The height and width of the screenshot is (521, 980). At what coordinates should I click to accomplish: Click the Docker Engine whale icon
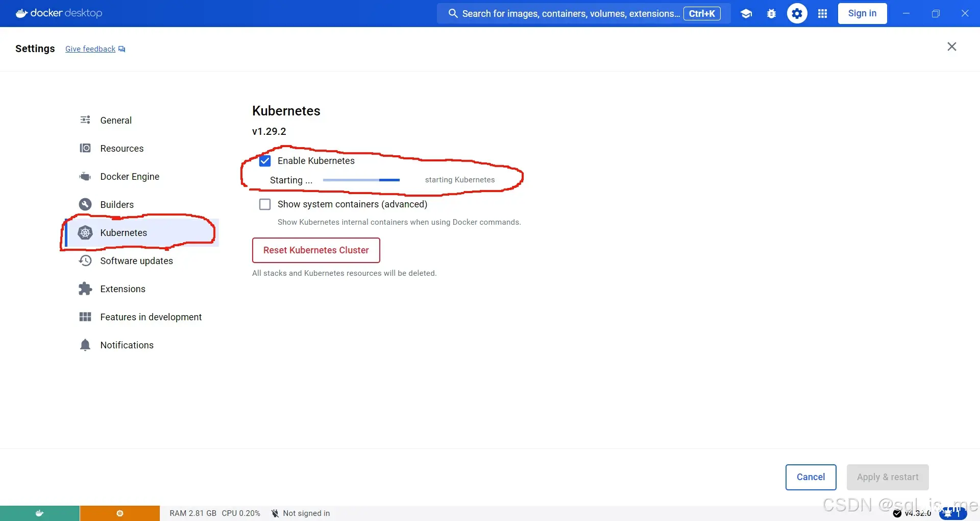click(85, 176)
